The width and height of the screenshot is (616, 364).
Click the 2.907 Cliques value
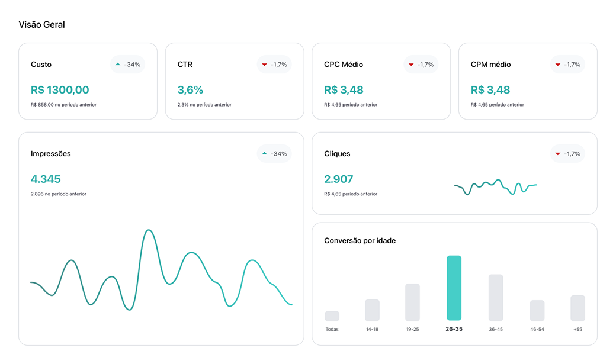(x=339, y=179)
